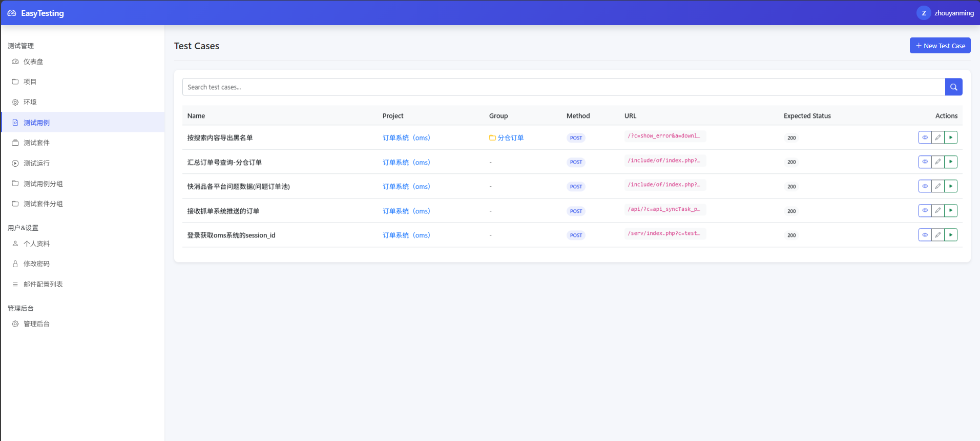Click the Test Cases page heading
Screen dimensions: 980x441
pos(197,46)
